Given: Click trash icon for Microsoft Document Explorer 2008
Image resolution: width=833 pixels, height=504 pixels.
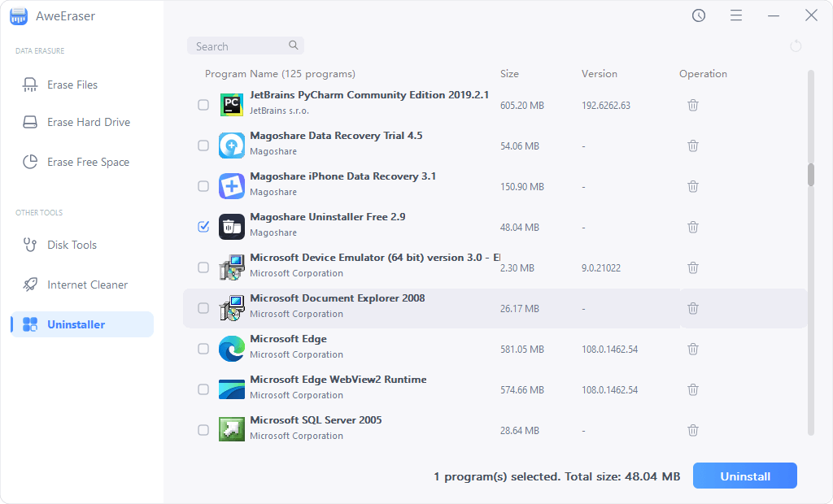Looking at the screenshot, I should tap(693, 309).
